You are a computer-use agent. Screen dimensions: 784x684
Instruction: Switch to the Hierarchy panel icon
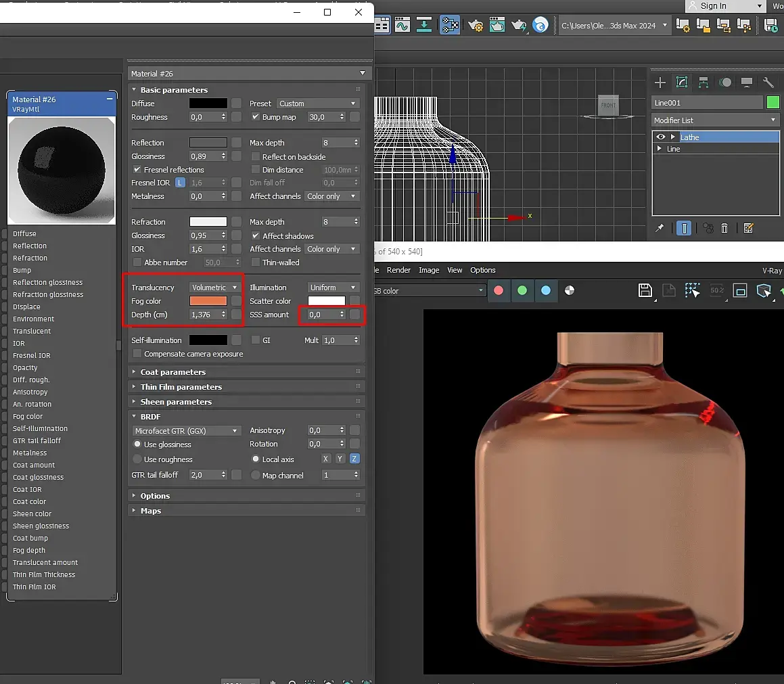point(704,83)
